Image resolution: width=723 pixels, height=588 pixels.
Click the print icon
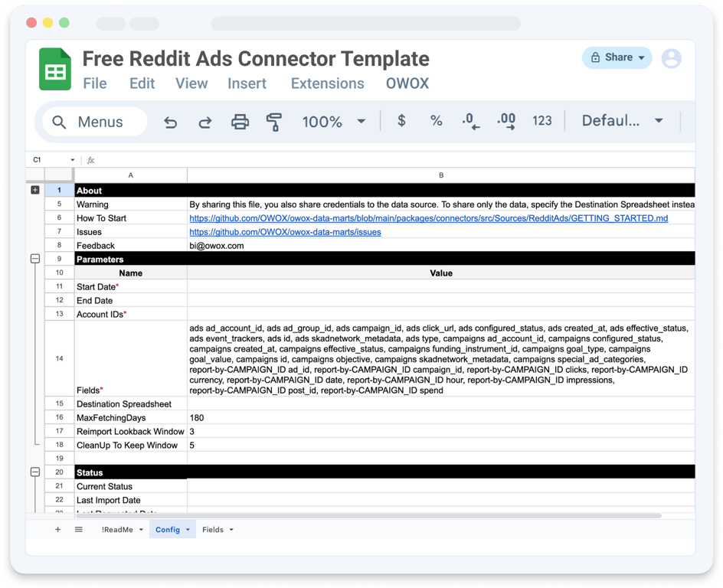coord(240,122)
